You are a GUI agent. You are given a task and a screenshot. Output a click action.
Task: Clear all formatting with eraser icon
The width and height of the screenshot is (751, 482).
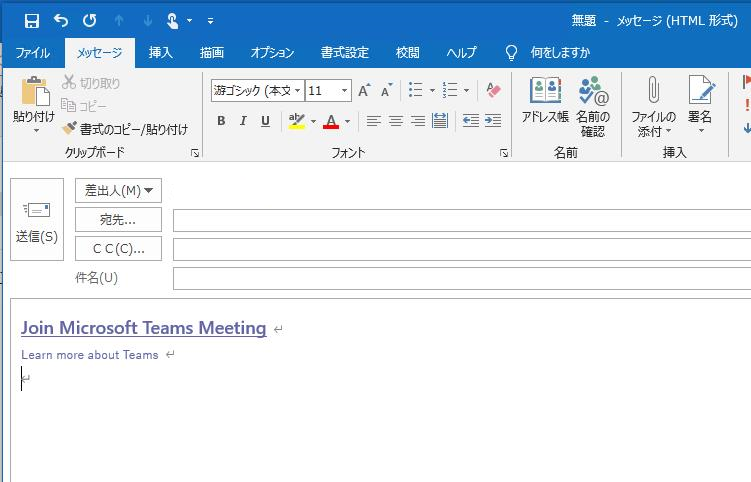click(x=493, y=90)
